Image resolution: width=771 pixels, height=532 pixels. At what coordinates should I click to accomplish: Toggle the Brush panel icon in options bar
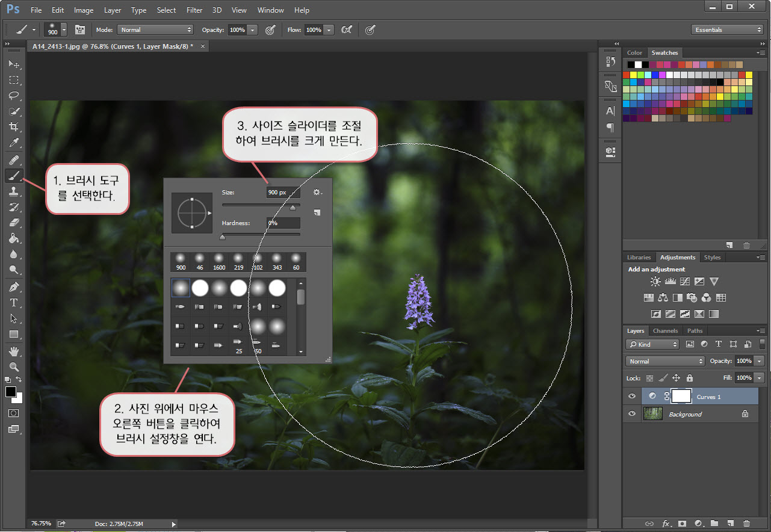79,29
